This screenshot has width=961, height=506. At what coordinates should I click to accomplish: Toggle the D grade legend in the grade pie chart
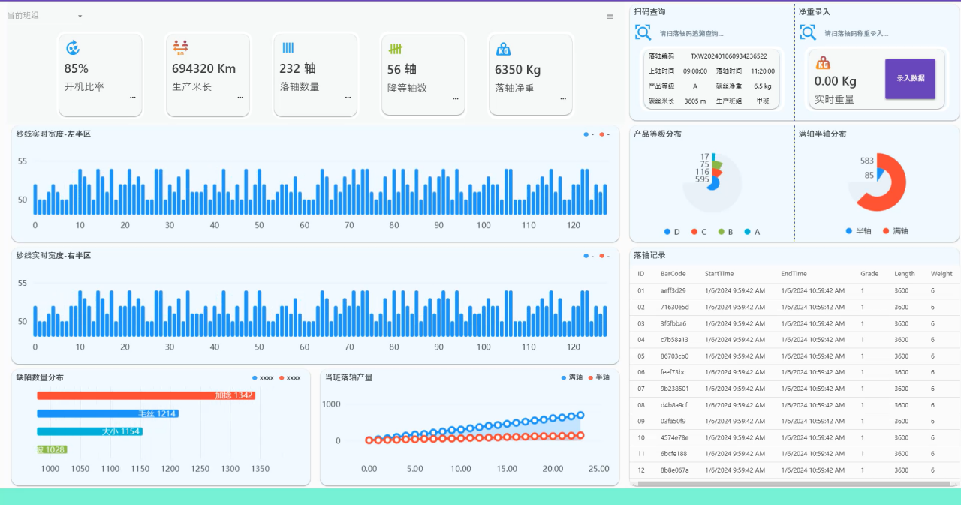[x=671, y=231]
